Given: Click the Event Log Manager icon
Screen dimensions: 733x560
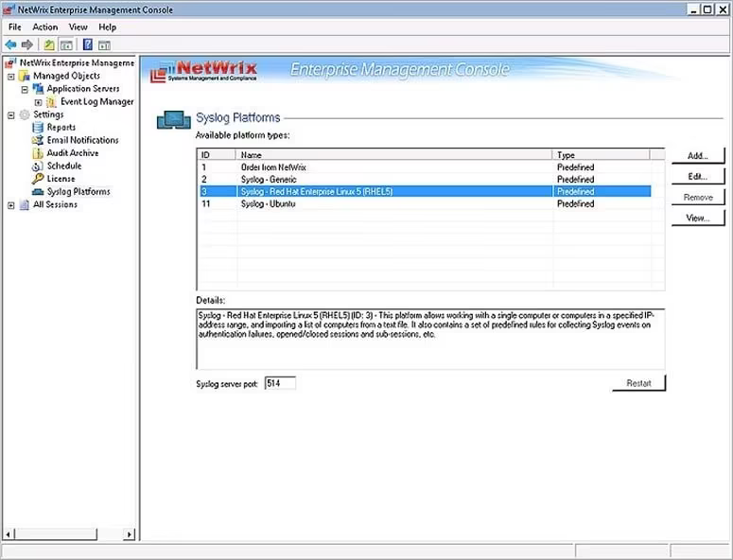Looking at the screenshot, I should pyautogui.click(x=52, y=101).
